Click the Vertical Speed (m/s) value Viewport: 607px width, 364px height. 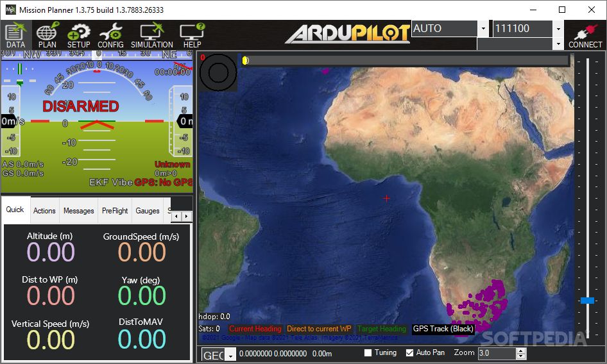(x=50, y=340)
